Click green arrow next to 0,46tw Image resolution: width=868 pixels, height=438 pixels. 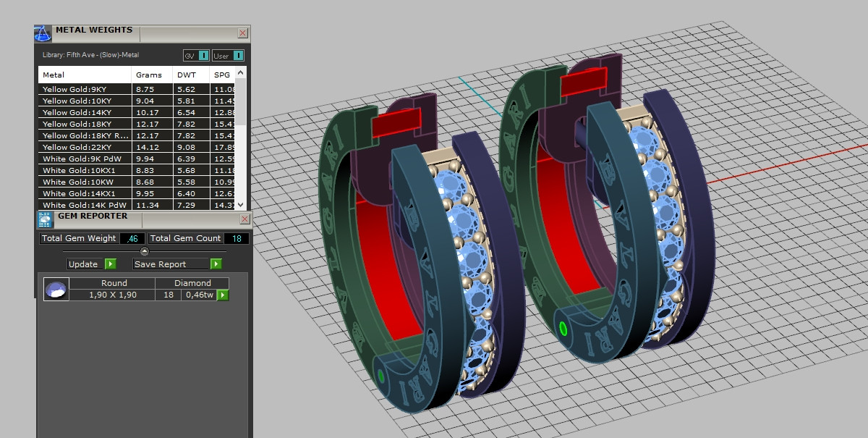(223, 295)
